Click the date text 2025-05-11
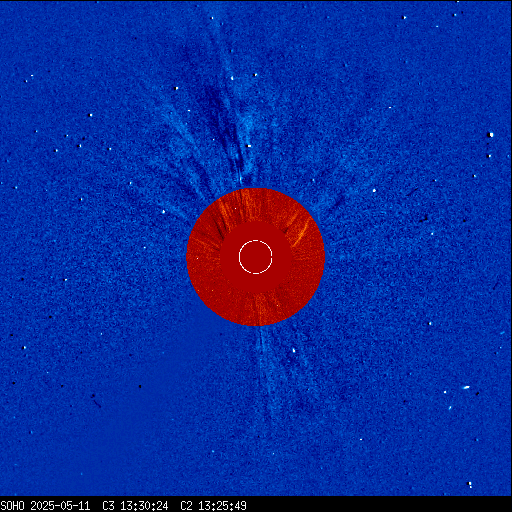This screenshot has width=512, height=512. point(60,506)
